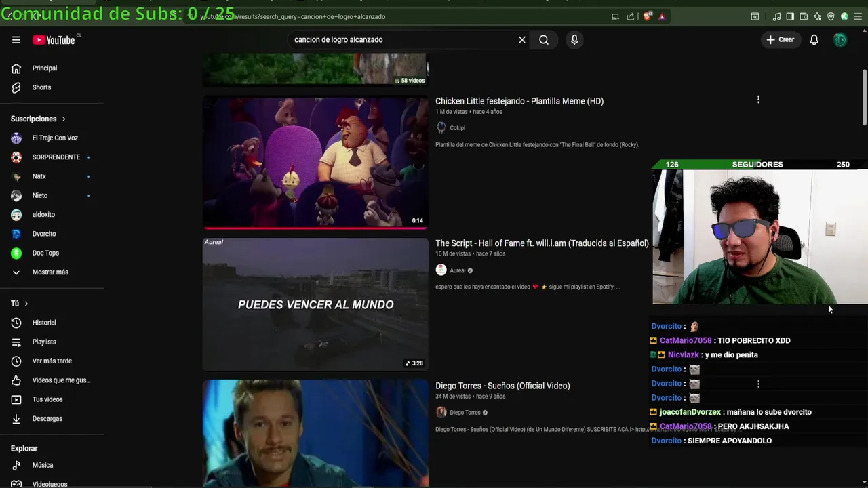
Task: Open the aldoxito channel subscription
Action: coord(43,215)
